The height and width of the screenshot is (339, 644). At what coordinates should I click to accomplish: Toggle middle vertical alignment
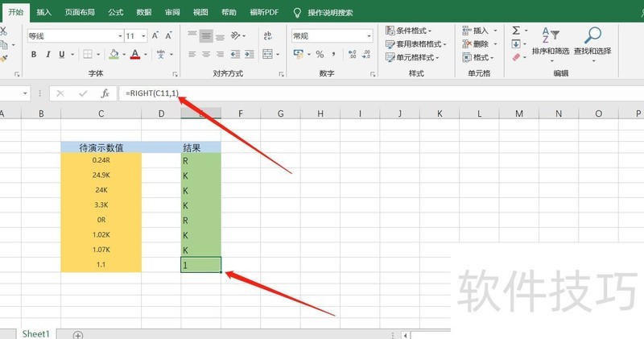(x=206, y=35)
